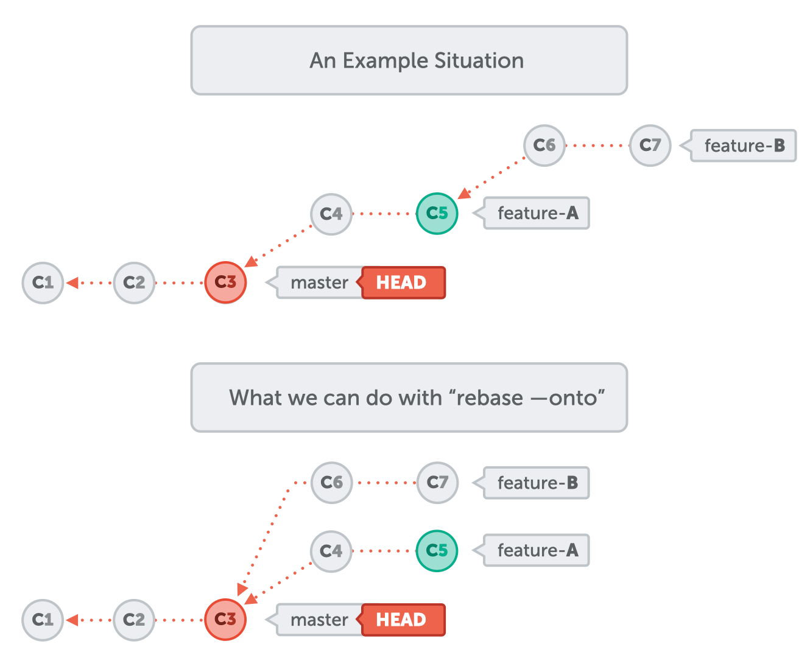810x672 pixels.
Task: Select commit C7 in the rebase --onto graph
Action: 437,483
